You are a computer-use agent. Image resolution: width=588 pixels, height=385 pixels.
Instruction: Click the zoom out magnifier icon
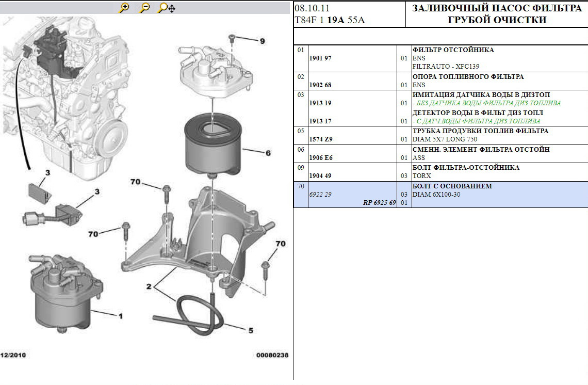(145, 8)
